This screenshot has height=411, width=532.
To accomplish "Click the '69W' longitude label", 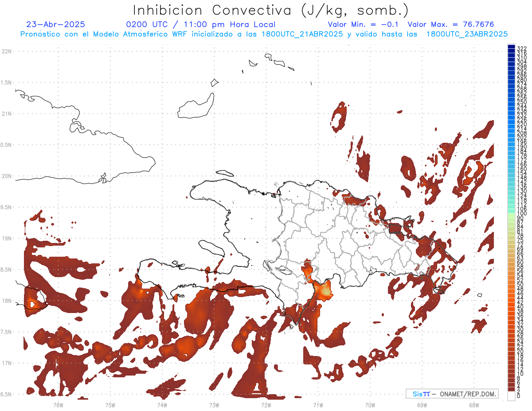I will 422,405.
